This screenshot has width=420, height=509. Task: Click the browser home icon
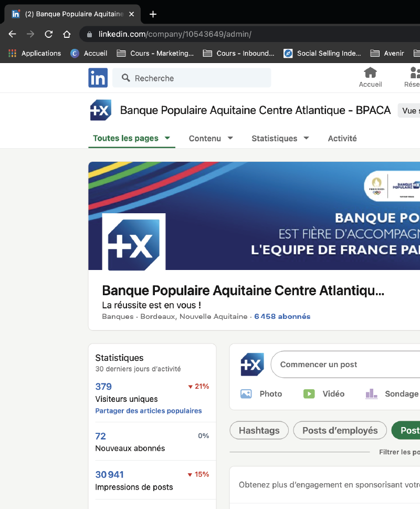[x=67, y=34]
